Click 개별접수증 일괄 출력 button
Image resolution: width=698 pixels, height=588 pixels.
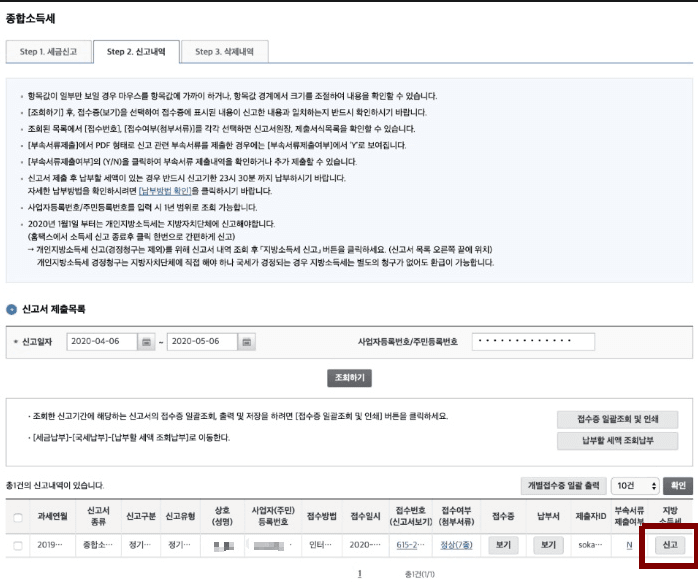(564, 486)
